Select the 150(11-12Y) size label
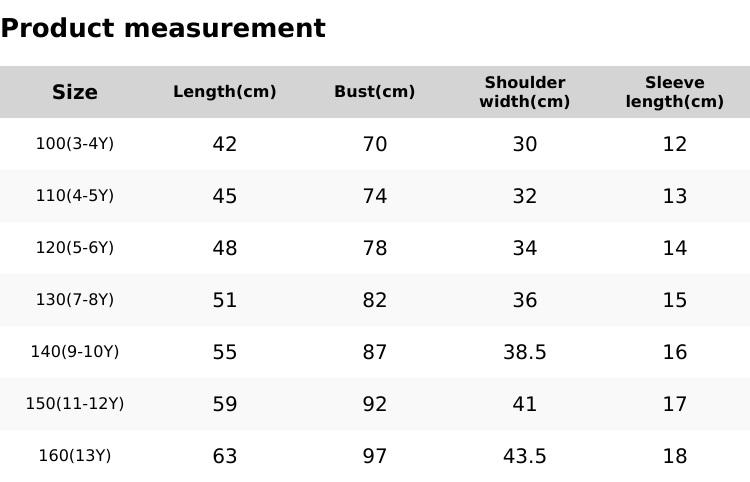 75,404
